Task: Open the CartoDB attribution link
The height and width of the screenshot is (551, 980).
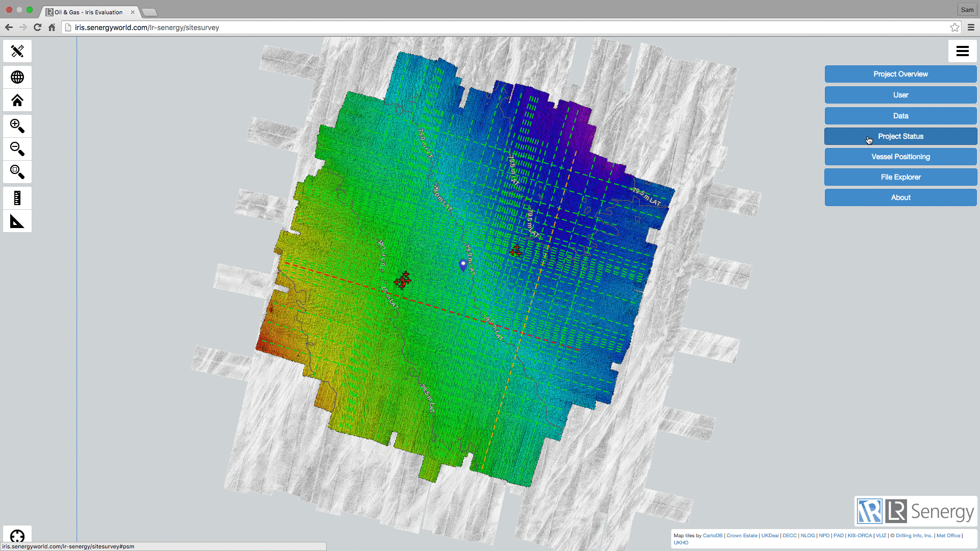Action: pyautogui.click(x=713, y=536)
